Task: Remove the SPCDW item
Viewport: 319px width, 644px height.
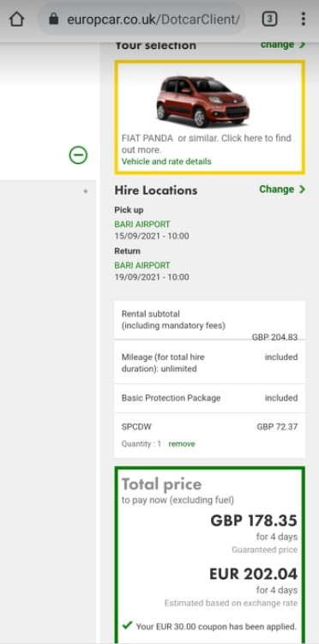Action: pos(182,444)
